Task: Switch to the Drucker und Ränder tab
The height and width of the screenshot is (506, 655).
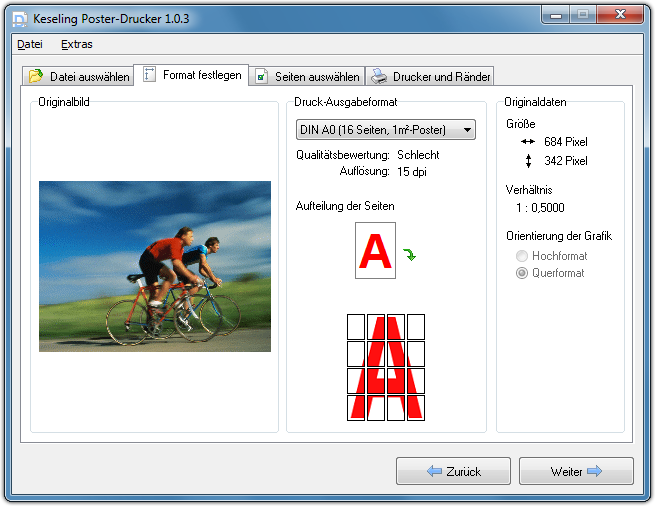Action: tap(430, 76)
